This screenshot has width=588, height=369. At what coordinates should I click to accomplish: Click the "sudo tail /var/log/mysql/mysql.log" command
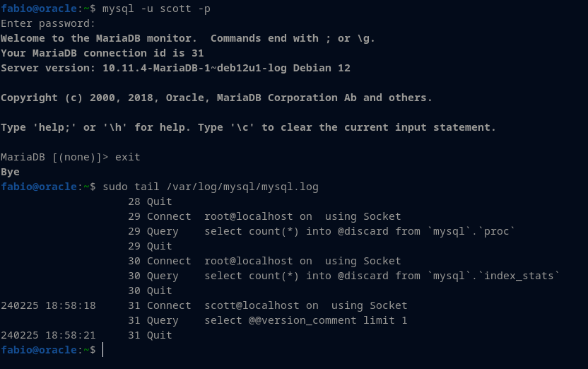click(x=211, y=187)
